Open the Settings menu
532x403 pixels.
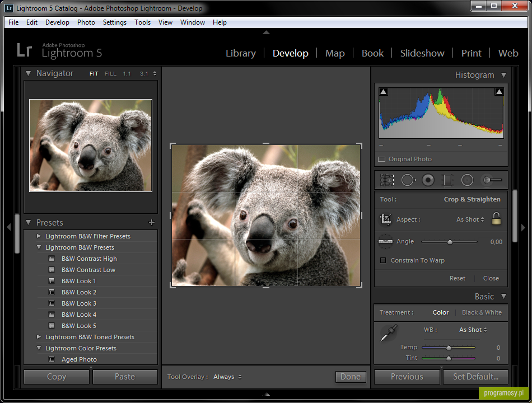(x=115, y=22)
